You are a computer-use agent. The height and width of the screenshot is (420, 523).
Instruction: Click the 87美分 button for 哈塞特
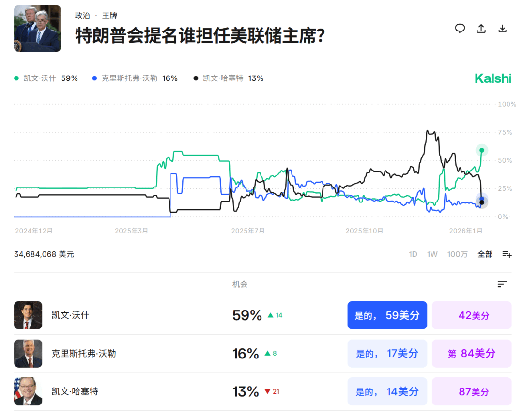coord(471,391)
